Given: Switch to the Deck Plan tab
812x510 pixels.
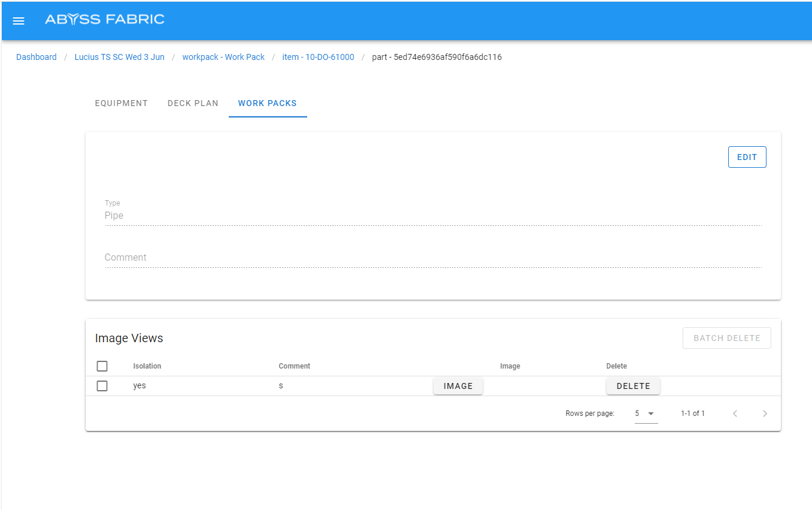Looking at the screenshot, I should point(193,103).
